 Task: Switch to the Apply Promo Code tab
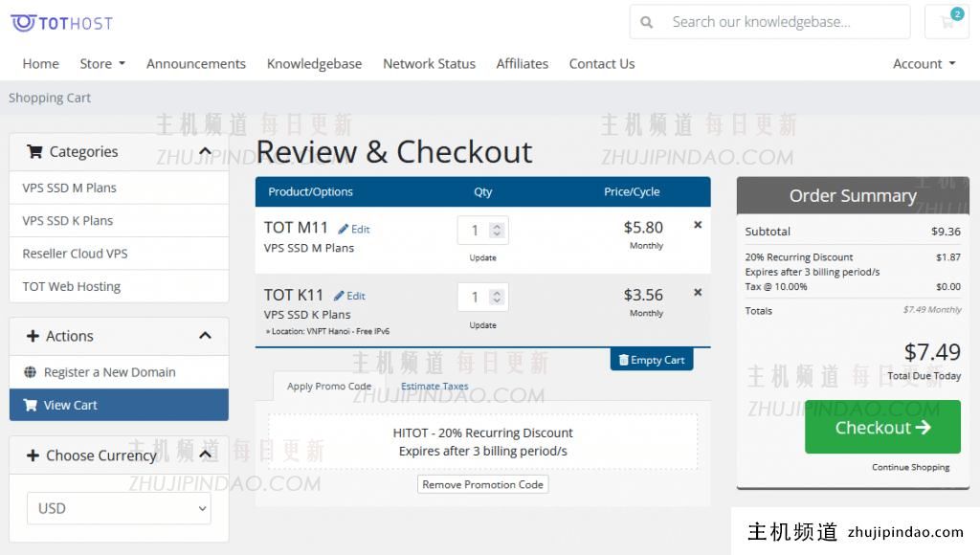click(329, 387)
